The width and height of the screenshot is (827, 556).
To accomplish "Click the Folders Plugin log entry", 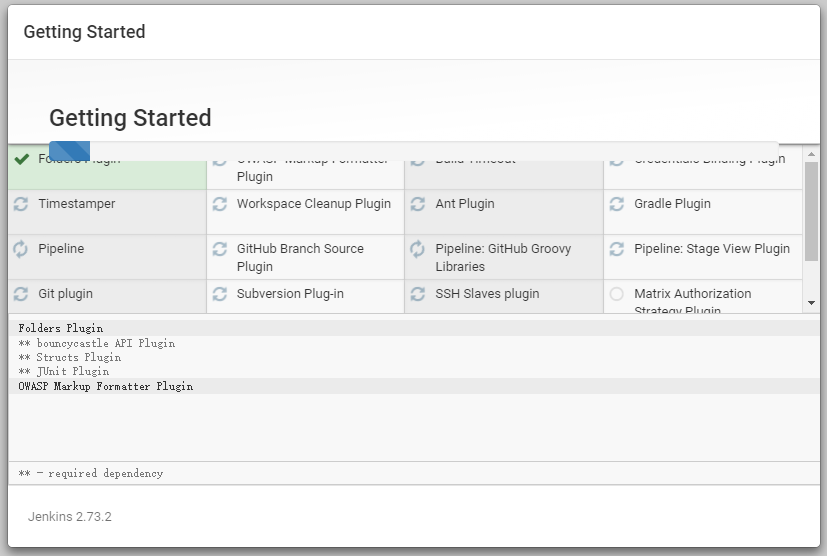I will [x=61, y=328].
